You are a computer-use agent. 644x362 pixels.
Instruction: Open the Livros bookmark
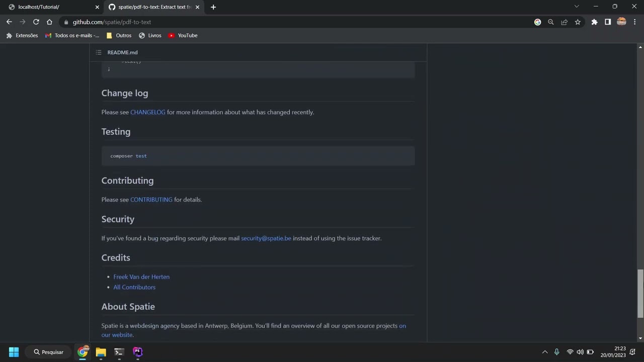click(150, 36)
